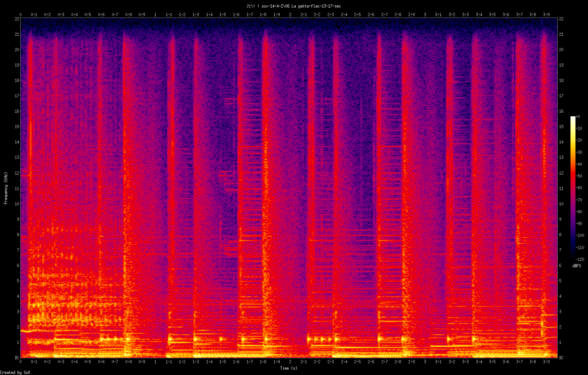Click the spectrogram title 'La gatta.flac-13-17-sec'
Viewport: 588px width, 375px height.
point(316,6)
